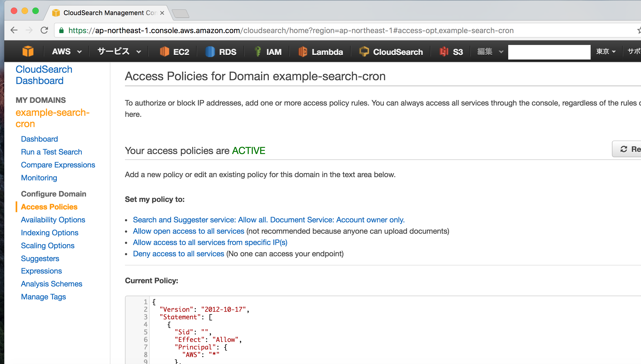Click the green lock icon in address bar
The width and height of the screenshot is (641, 364).
(61, 30)
